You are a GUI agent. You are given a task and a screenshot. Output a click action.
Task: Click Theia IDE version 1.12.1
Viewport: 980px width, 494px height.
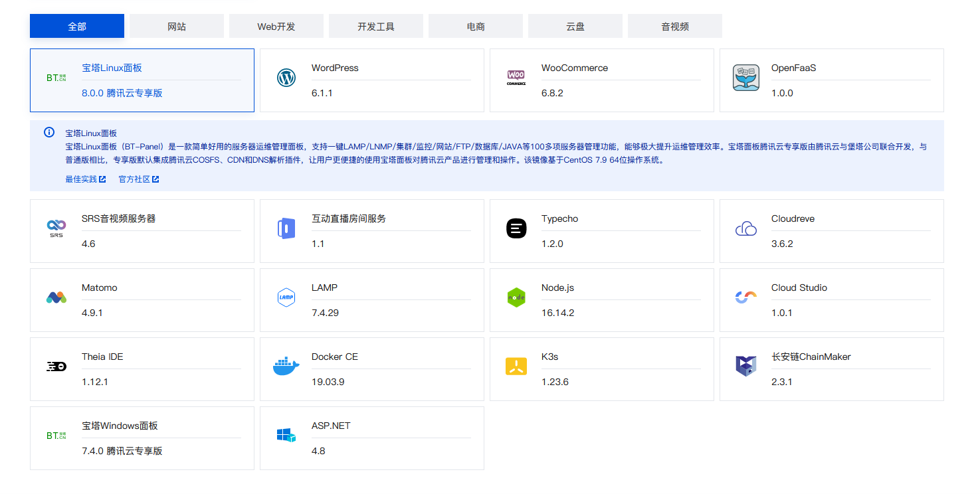click(95, 382)
